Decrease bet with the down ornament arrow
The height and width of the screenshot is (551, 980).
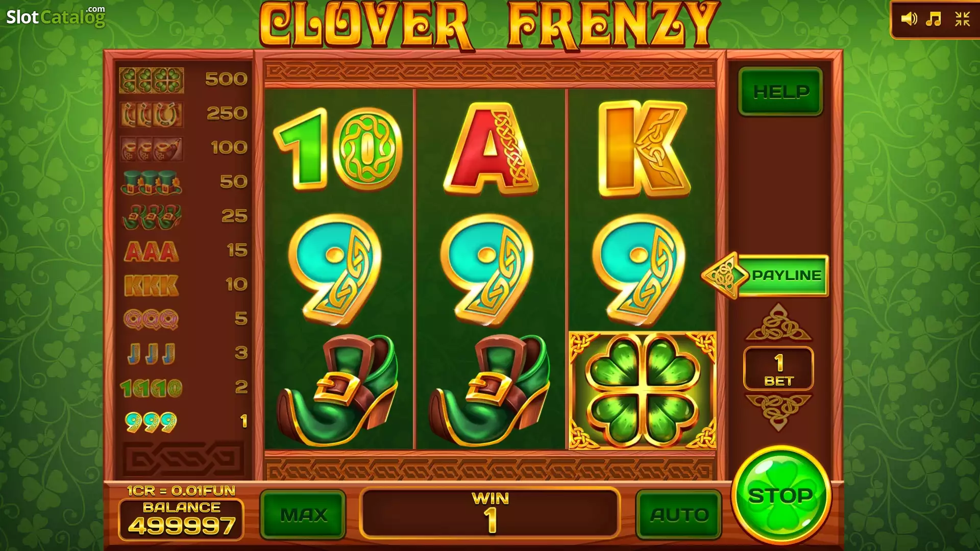coord(778,412)
